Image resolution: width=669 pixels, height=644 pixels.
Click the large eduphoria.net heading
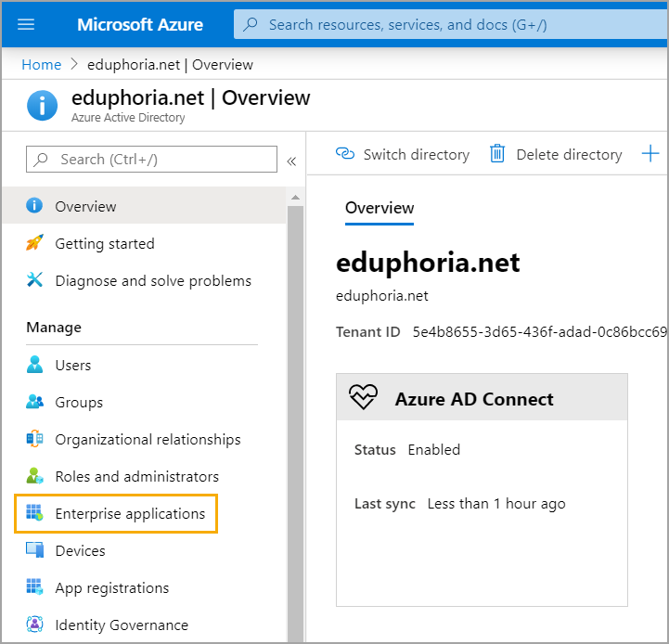(428, 263)
